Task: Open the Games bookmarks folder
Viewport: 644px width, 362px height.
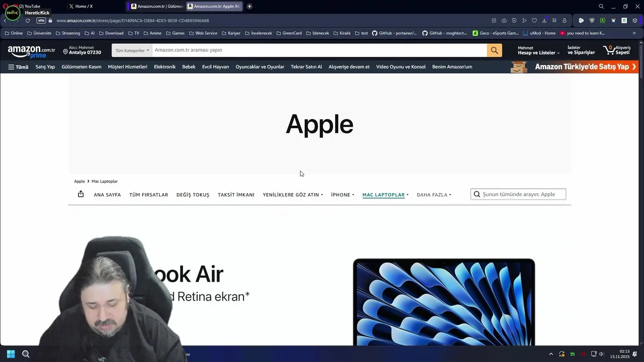Action: [x=175, y=33]
